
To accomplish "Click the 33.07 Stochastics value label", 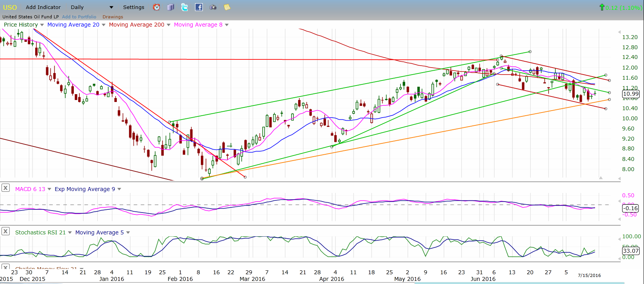I will coord(630,251).
